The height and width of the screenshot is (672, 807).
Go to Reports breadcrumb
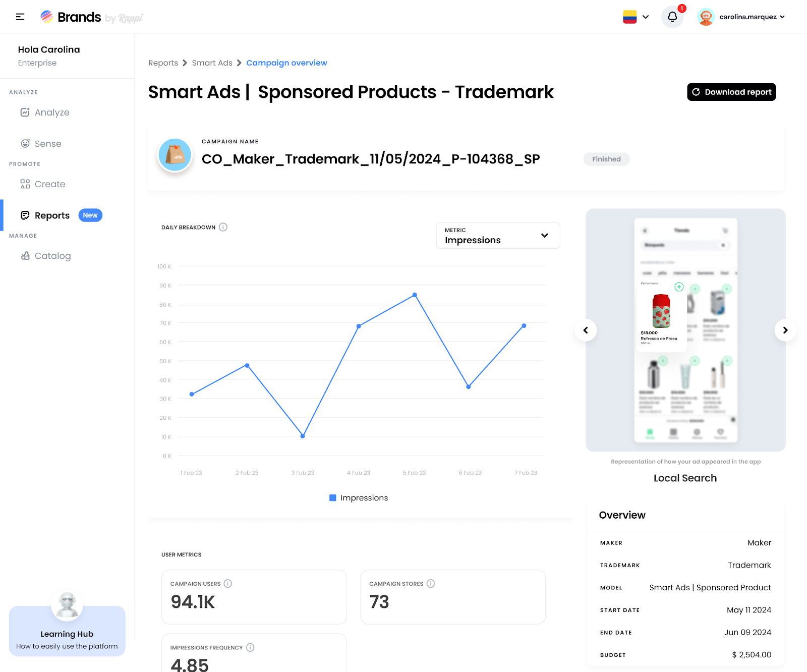163,63
